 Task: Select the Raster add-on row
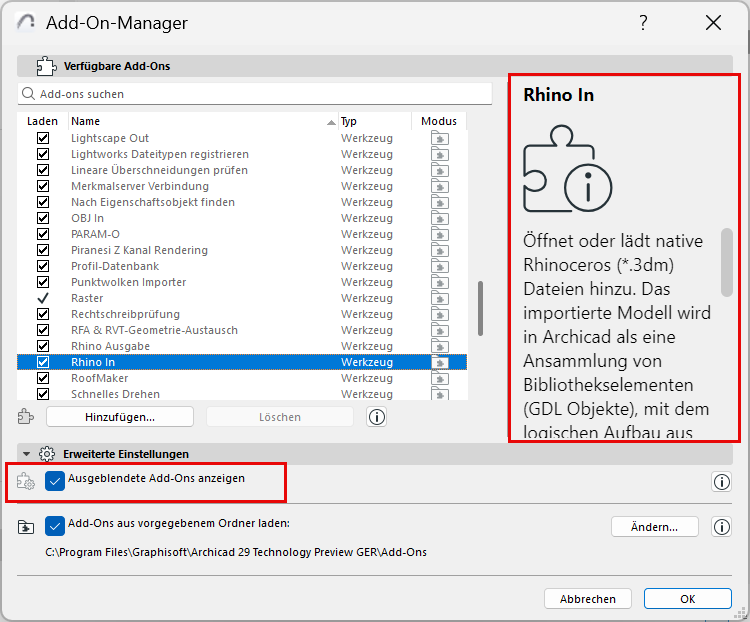[242, 298]
